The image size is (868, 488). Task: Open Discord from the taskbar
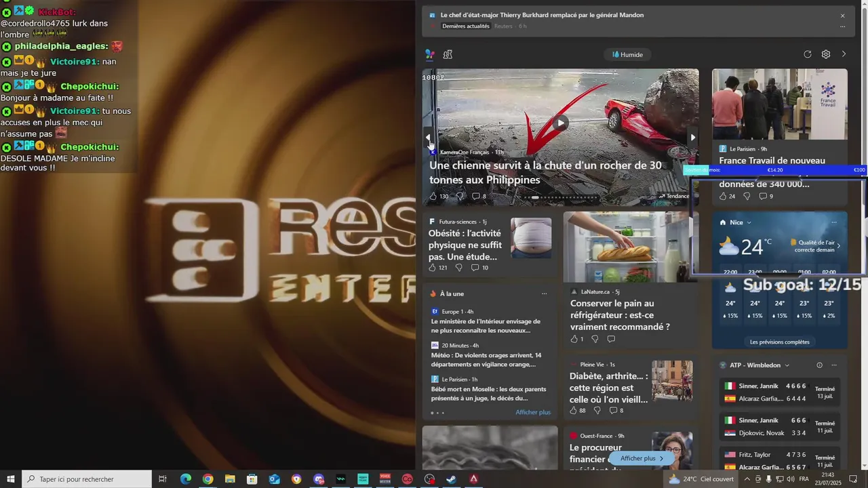[x=319, y=479]
